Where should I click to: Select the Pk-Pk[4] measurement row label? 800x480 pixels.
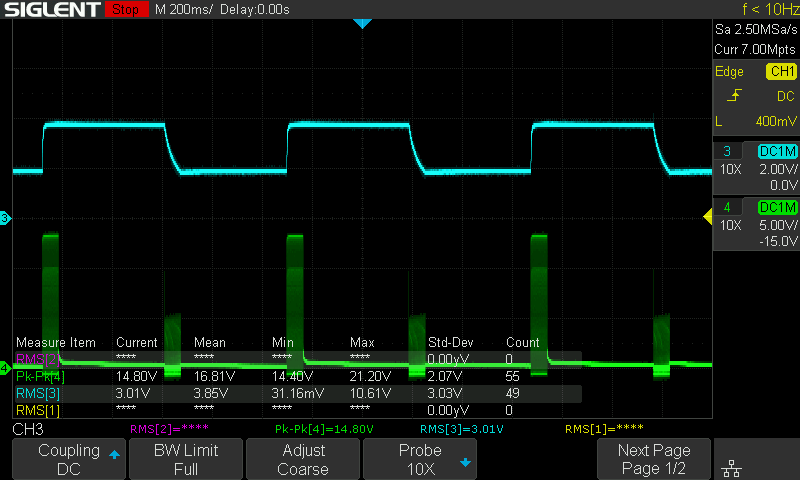[x=40, y=376]
